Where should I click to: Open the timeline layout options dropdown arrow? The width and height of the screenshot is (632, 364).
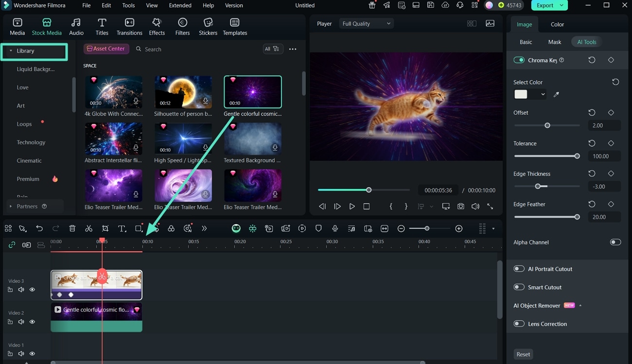point(493,228)
